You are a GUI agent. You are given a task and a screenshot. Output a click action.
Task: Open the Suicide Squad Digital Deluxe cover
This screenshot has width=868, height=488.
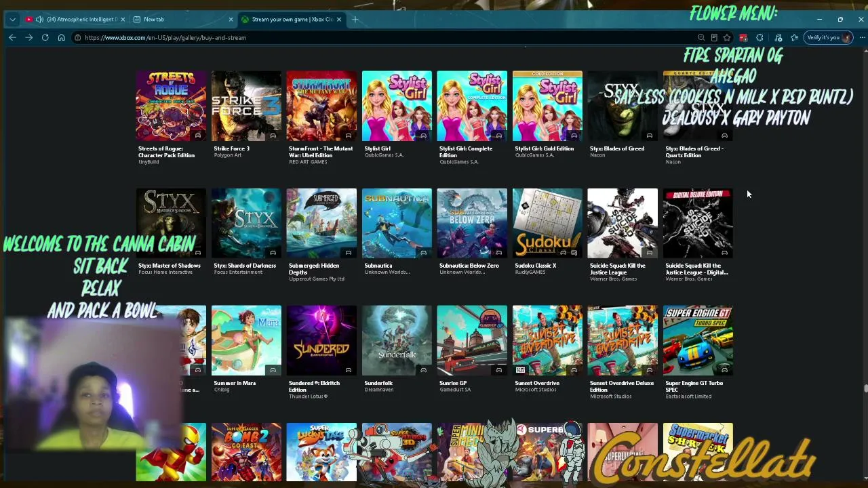point(698,224)
